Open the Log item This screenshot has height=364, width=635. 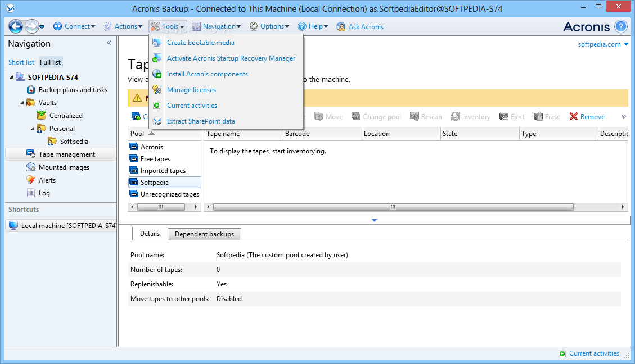tap(44, 193)
